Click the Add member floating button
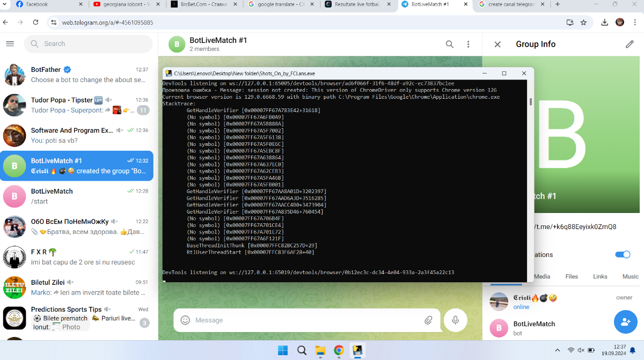Image resolution: width=644 pixels, height=360 pixels. point(625,322)
